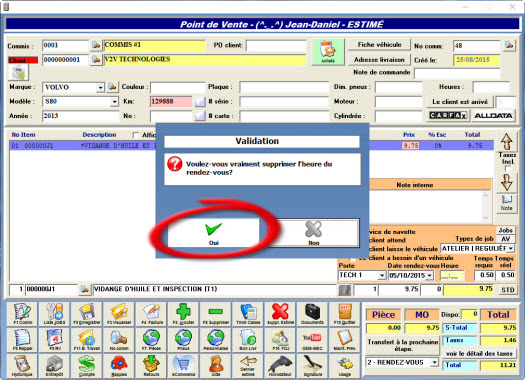Click Le client est arrivé button
Viewport: 525px width, 380px height.
point(460,101)
